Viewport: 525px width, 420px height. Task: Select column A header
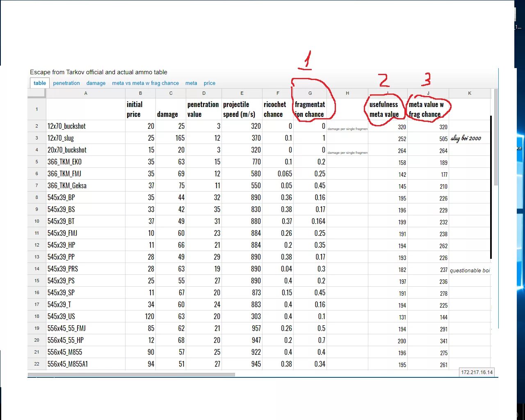tap(86, 93)
